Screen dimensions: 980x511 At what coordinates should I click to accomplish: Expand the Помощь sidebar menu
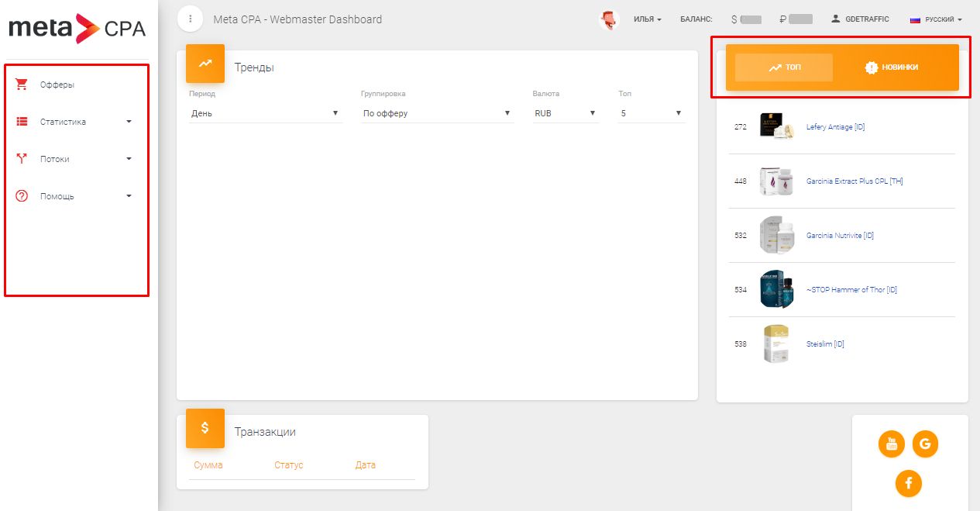[74, 196]
